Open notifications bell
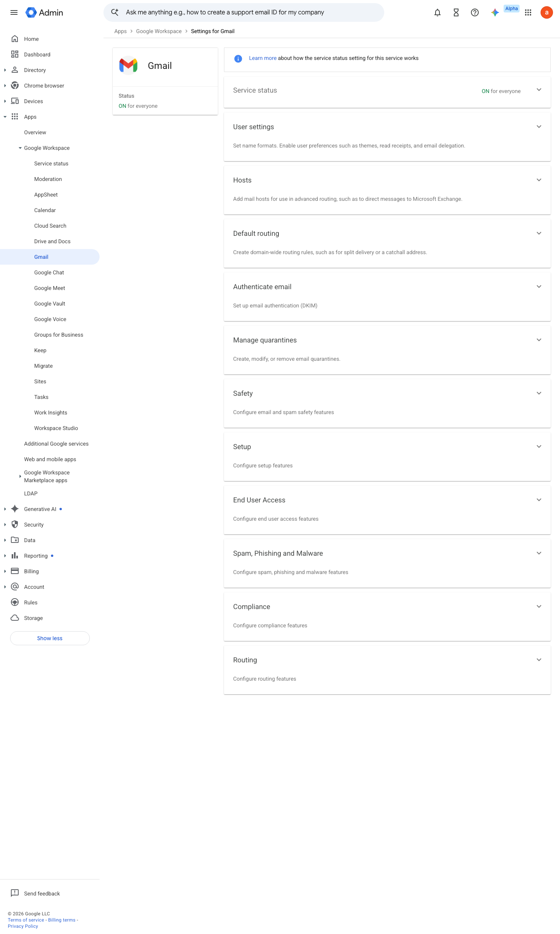 437,12
